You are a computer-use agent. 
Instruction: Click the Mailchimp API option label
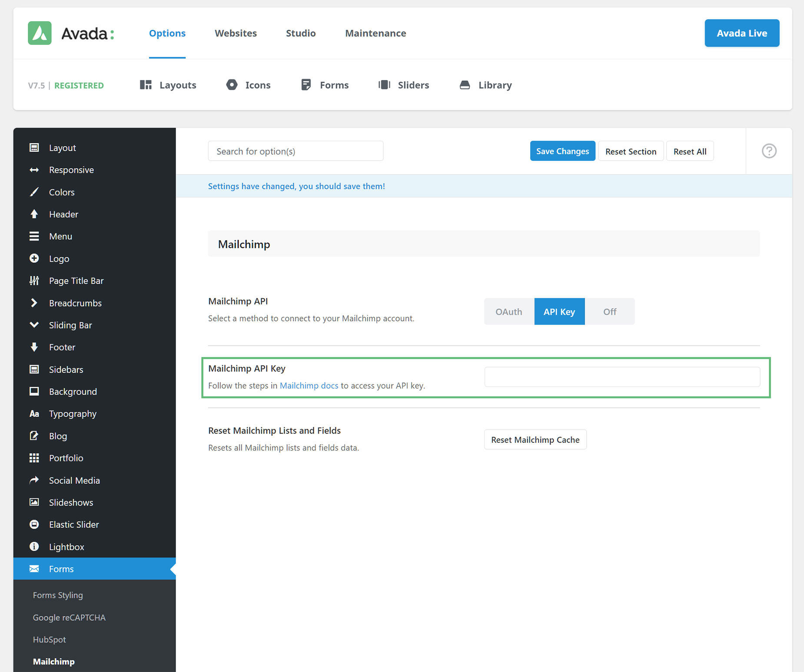[238, 301]
